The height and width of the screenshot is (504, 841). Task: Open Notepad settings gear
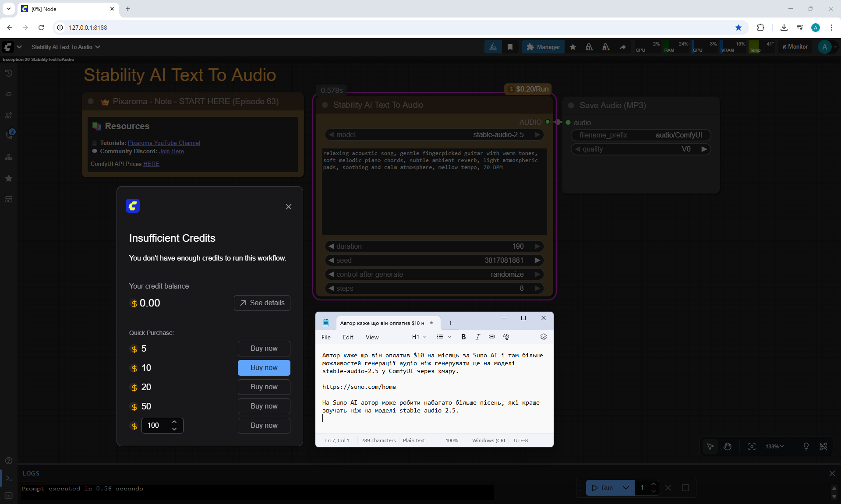click(543, 337)
